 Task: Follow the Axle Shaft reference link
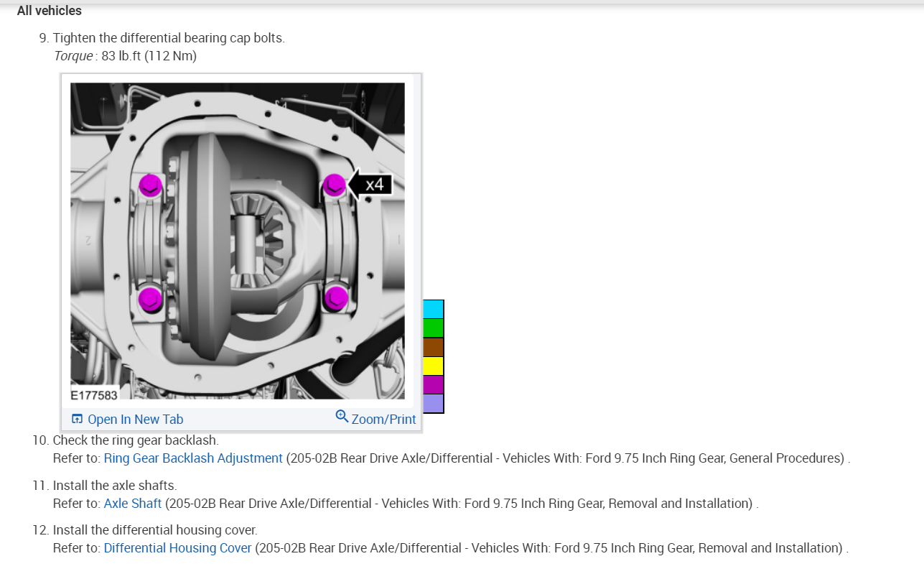pyautogui.click(x=133, y=503)
